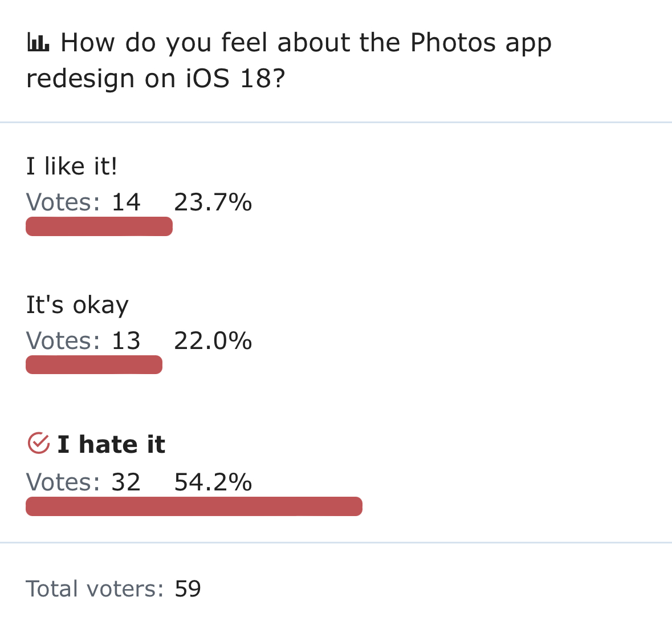
Task: Click the 22.0% percentage value
Action: coord(213,340)
